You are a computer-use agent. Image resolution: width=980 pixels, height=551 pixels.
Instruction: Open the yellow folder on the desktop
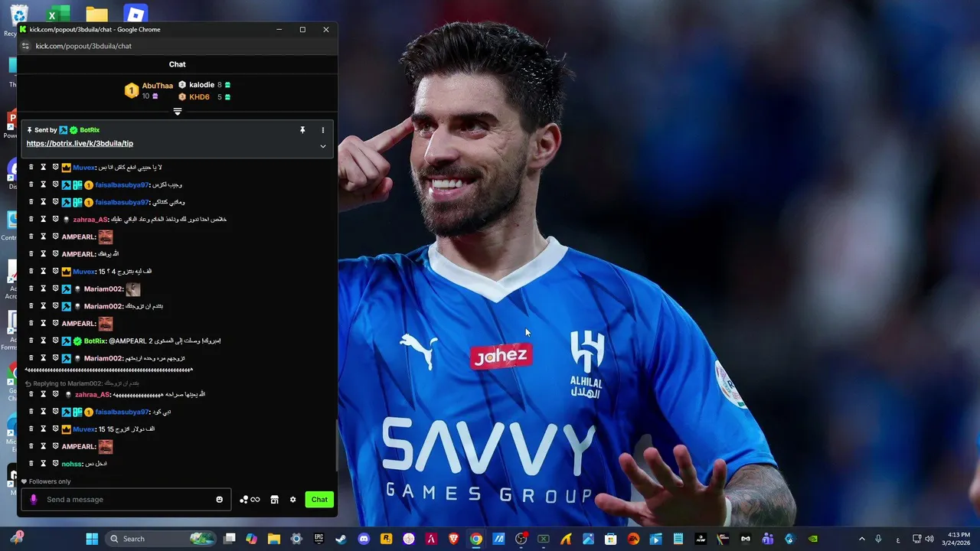[x=96, y=14]
